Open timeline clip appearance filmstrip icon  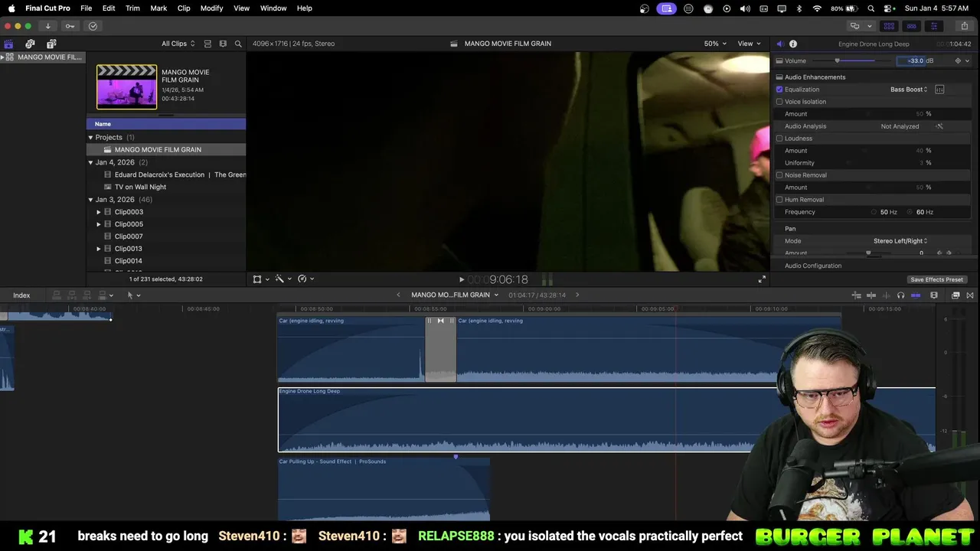click(x=934, y=295)
